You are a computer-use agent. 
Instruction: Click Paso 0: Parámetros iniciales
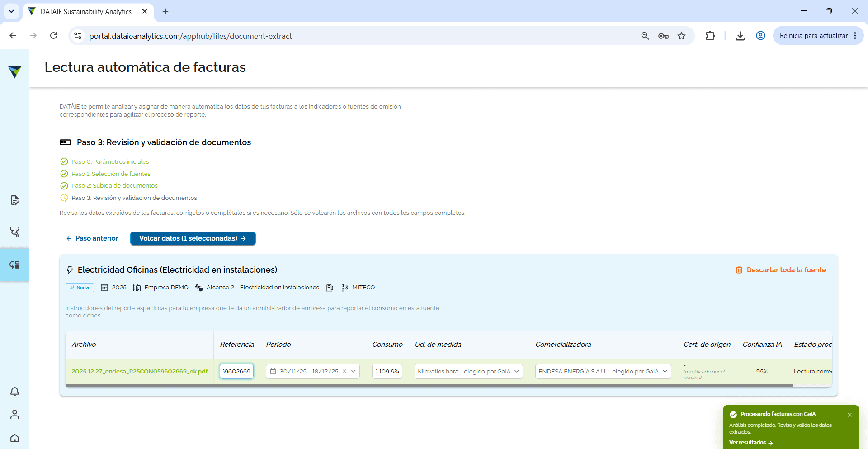110,161
